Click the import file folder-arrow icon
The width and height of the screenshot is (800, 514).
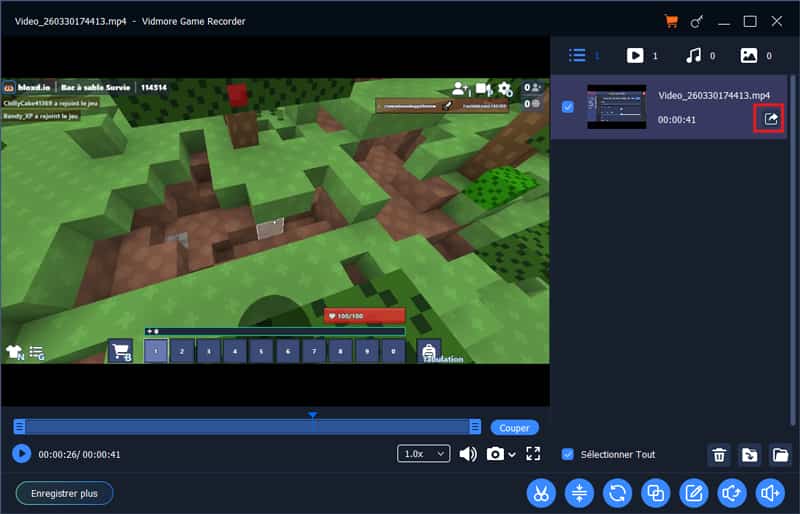(749, 454)
